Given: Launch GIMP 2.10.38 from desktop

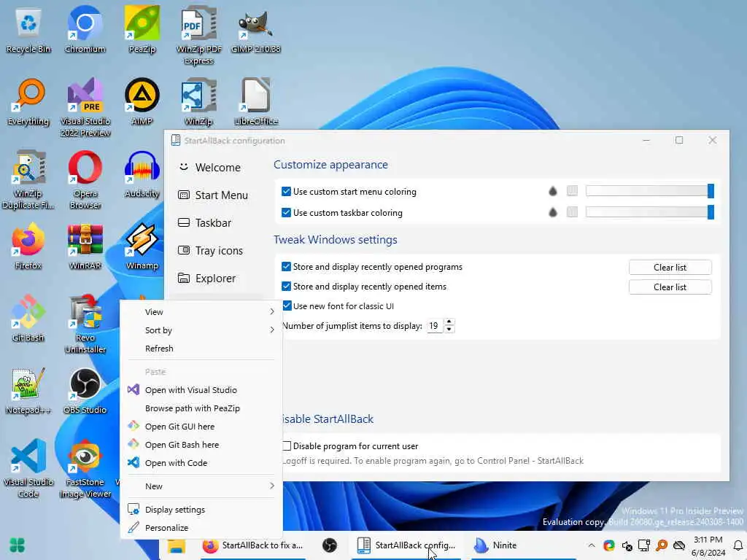Looking at the screenshot, I should click(x=256, y=29).
